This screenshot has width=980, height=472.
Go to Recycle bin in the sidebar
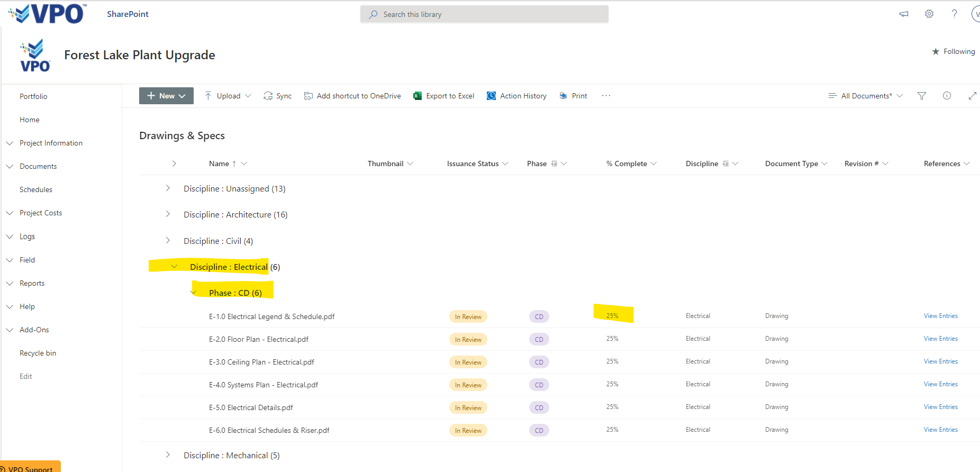(x=38, y=353)
